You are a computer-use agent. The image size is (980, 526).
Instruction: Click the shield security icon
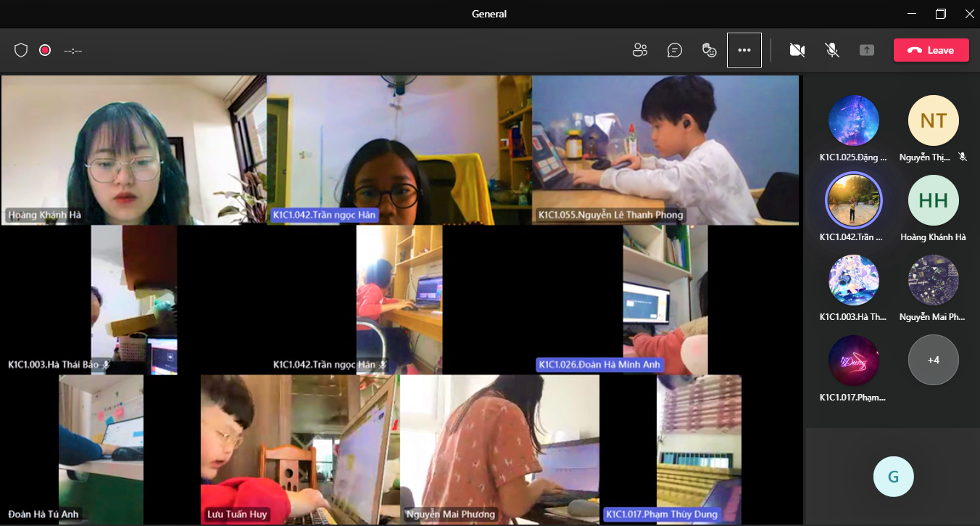tap(21, 50)
